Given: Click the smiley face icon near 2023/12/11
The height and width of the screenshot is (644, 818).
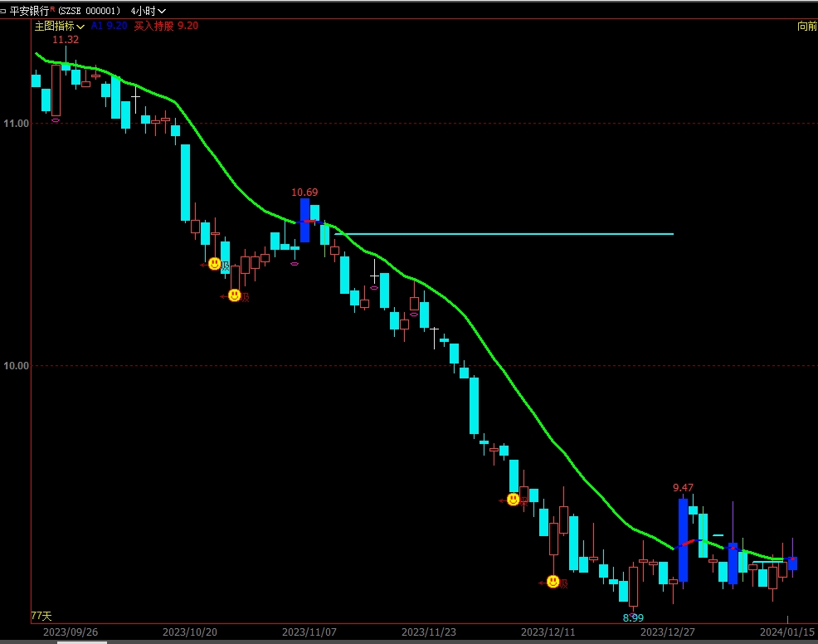Looking at the screenshot, I should 514,500.
